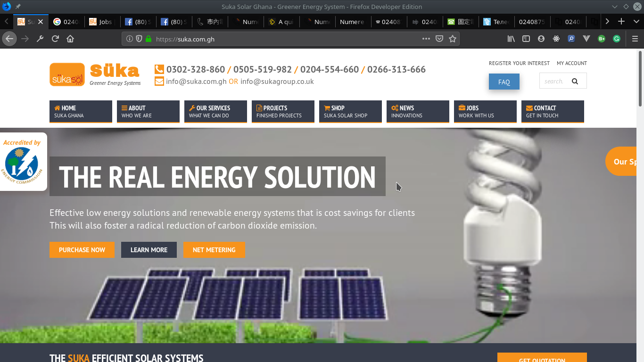Open the Grammarly extension icon

coord(617,39)
